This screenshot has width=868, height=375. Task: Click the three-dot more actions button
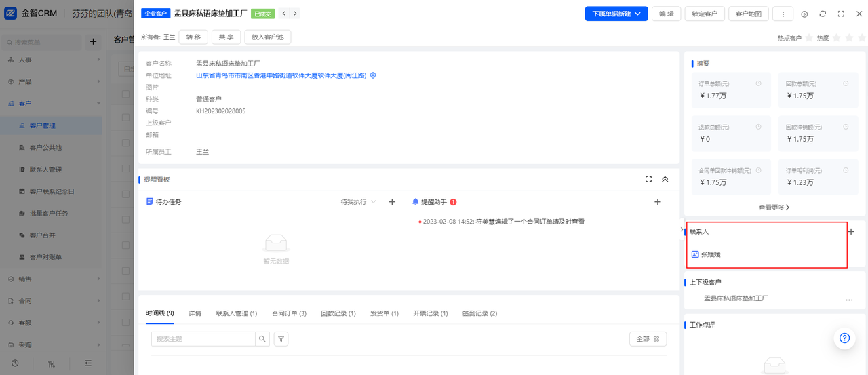click(x=783, y=14)
